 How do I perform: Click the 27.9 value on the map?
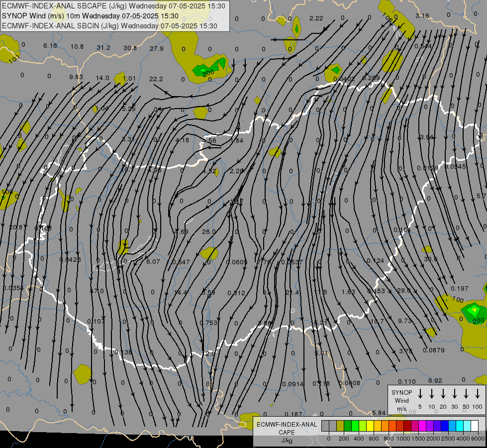tap(157, 48)
